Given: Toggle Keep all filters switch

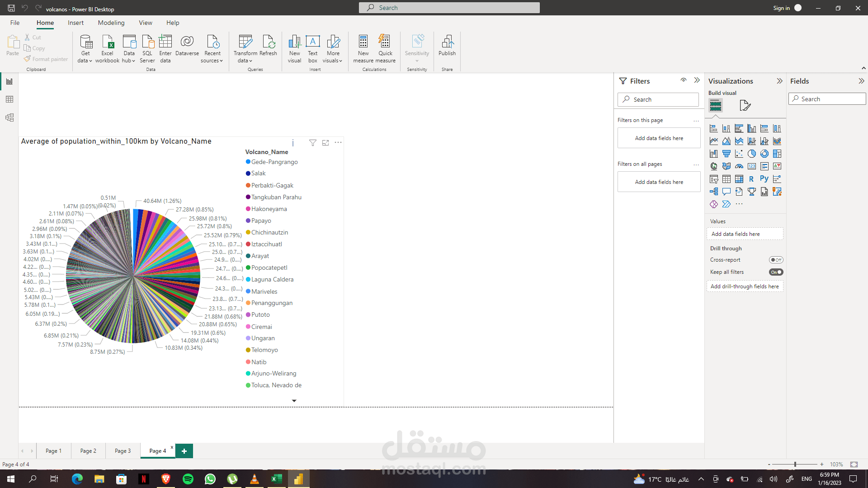Looking at the screenshot, I should click(776, 272).
